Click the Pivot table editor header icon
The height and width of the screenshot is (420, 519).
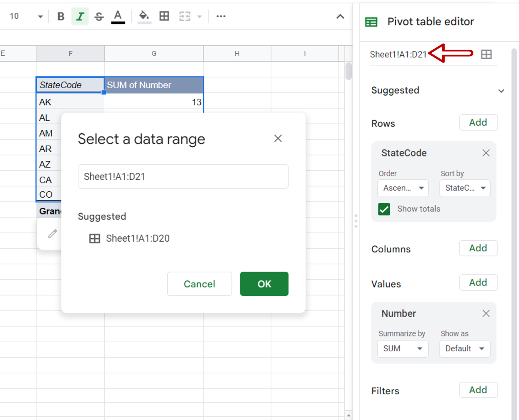[371, 21]
